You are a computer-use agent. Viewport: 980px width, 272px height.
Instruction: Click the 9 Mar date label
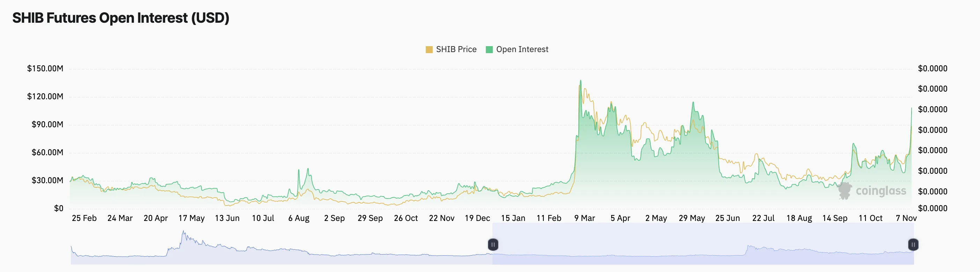point(585,218)
